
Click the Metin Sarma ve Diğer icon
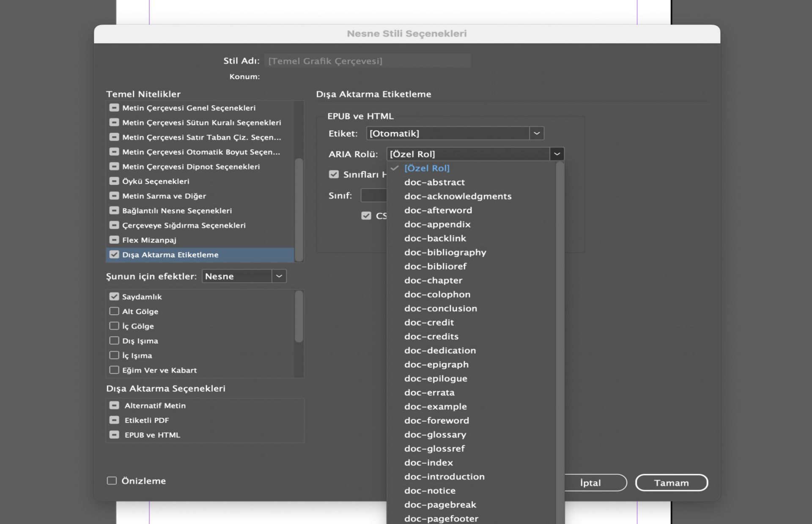pyautogui.click(x=114, y=196)
